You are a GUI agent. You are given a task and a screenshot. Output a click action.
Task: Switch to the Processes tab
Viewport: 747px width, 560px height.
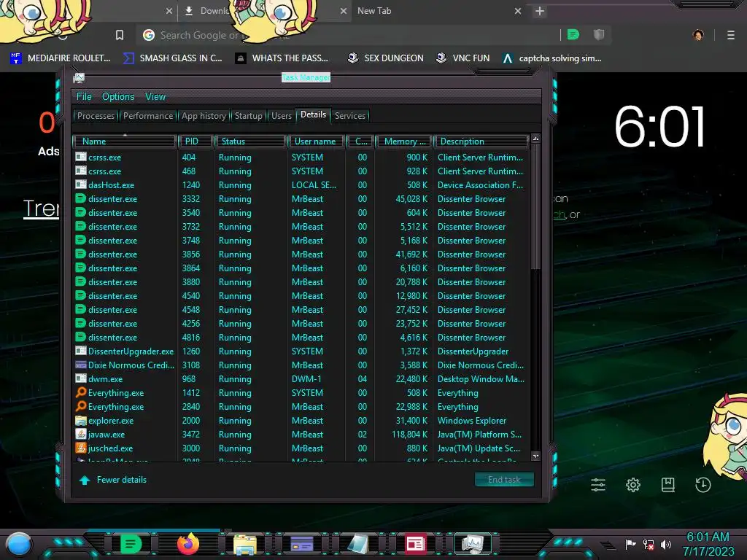coord(96,116)
